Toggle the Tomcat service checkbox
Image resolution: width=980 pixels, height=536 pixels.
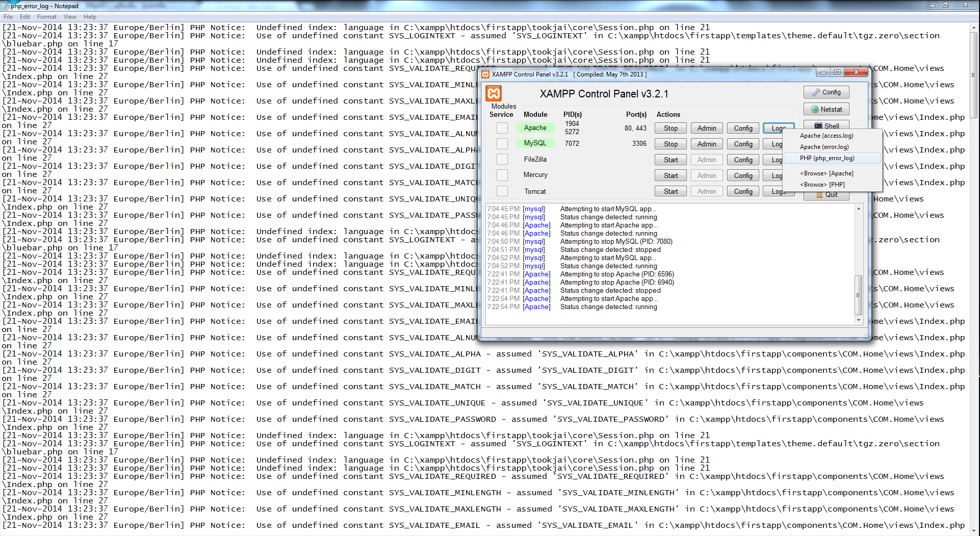click(x=502, y=191)
